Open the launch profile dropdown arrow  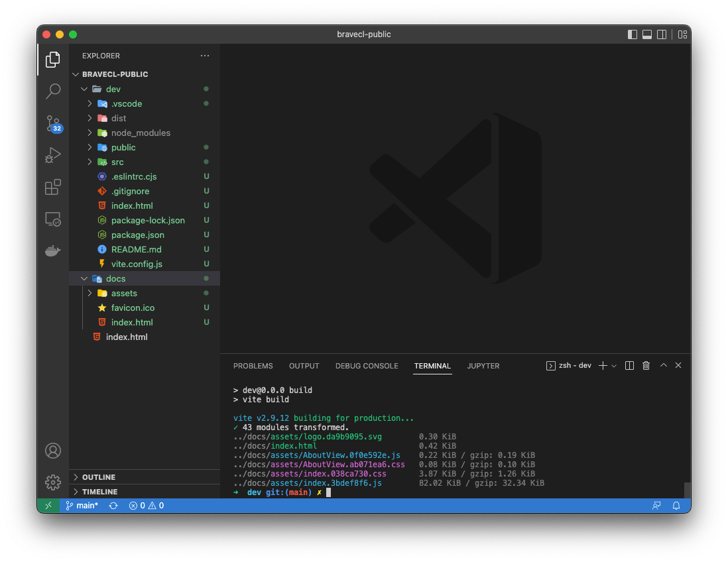pyautogui.click(x=614, y=366)
